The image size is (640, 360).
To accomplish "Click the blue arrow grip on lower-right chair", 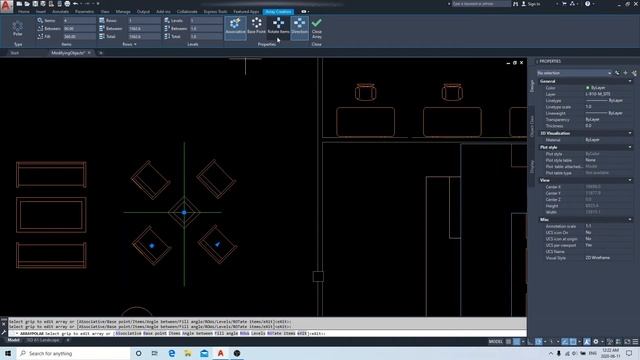I will (x=218, y=244).
